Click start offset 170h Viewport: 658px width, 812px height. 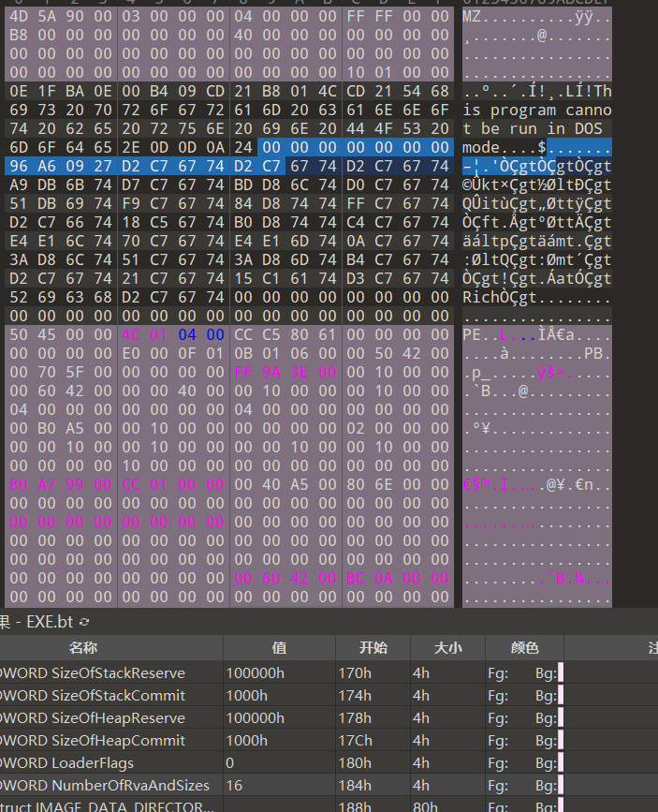(355, 672)
